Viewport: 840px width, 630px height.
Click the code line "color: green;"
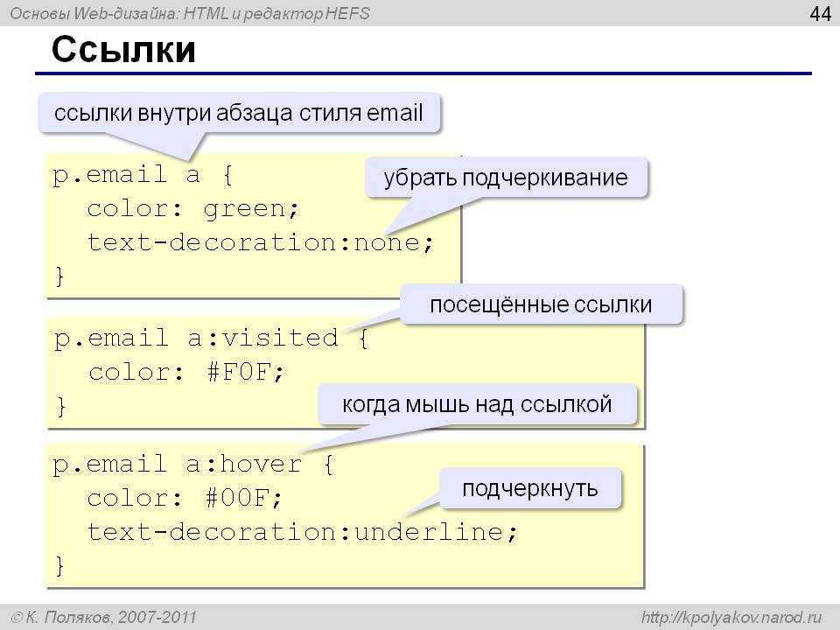[x=192, y=208]
